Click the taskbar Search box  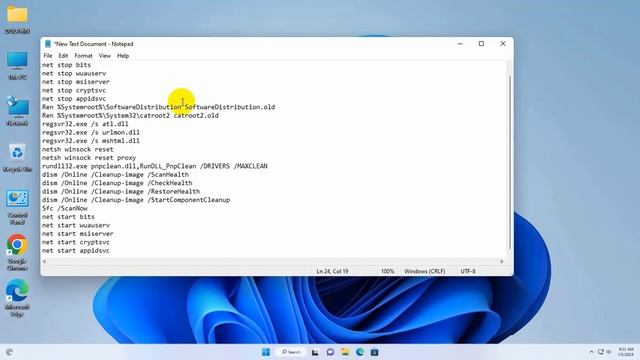291,352
